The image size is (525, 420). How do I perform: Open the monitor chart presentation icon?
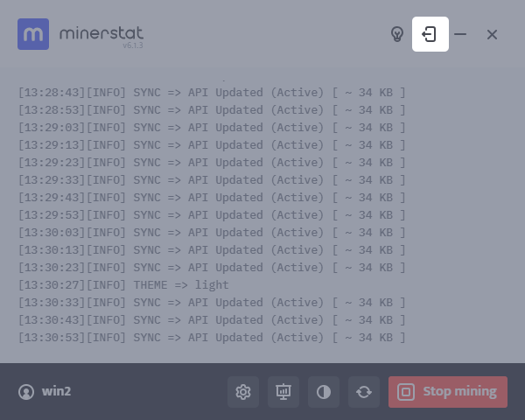(283, 392)
